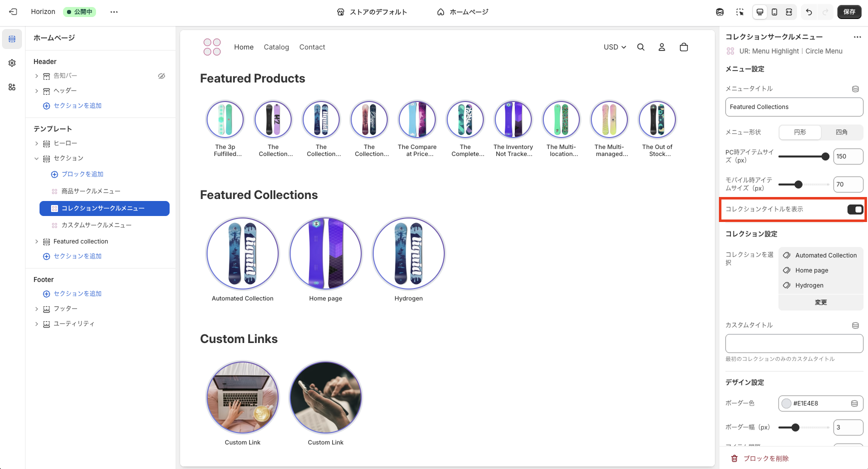Collapse the セクション tree item

37,158
